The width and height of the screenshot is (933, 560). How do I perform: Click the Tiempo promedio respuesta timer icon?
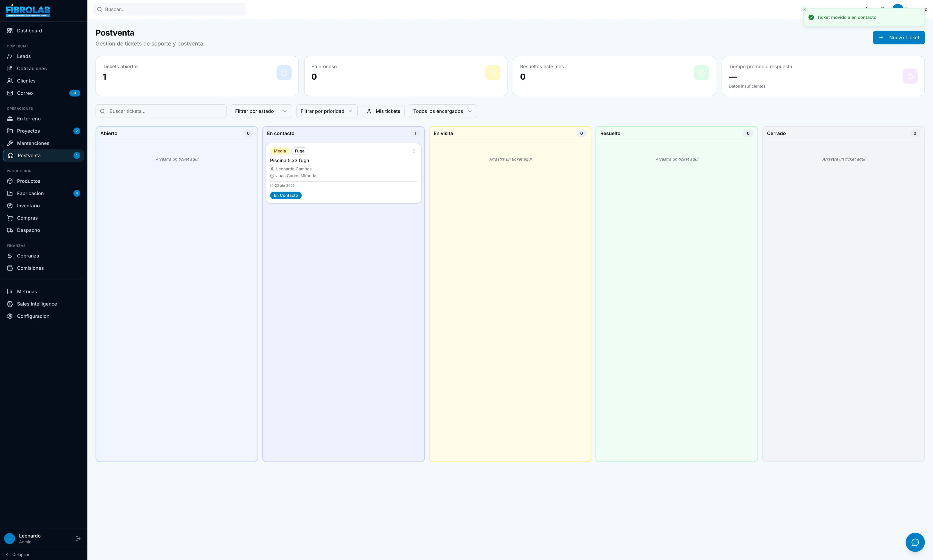point(910,76)
